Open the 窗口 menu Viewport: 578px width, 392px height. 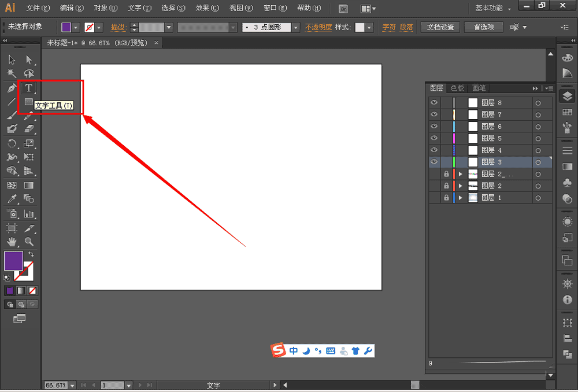click(x=275, y=8)
